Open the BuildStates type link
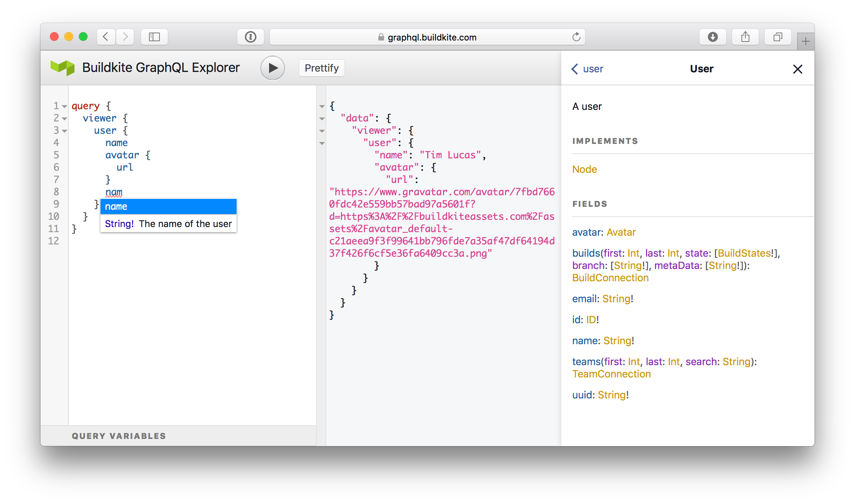 [x=744, y=253]
